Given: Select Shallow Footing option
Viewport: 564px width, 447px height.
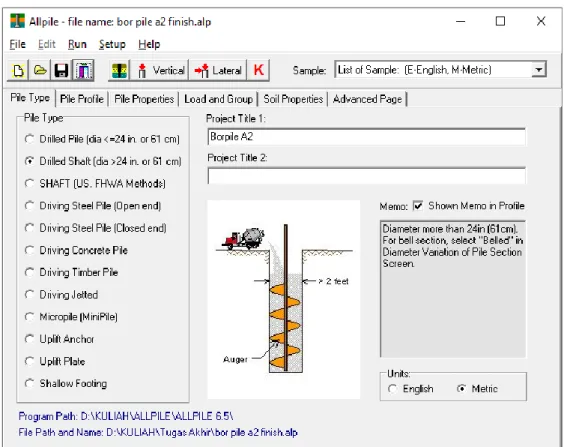Looking at the screenshot, I should point(66,384).
